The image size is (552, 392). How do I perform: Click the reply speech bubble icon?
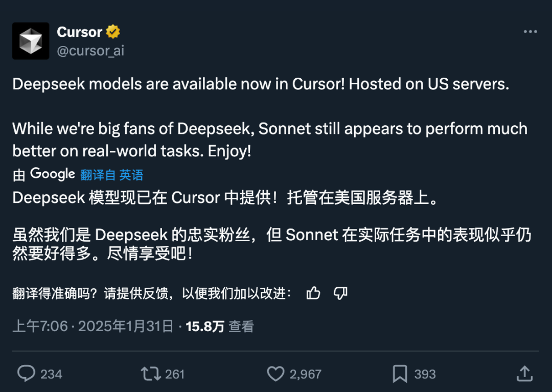pos(26,374)
